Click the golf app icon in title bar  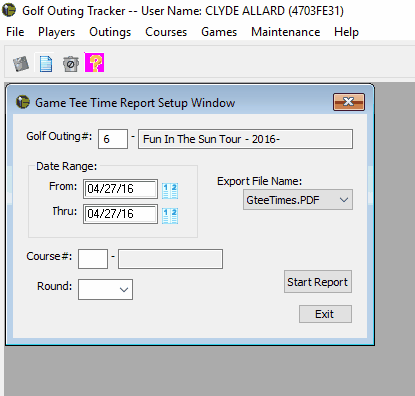pos(9,10)
